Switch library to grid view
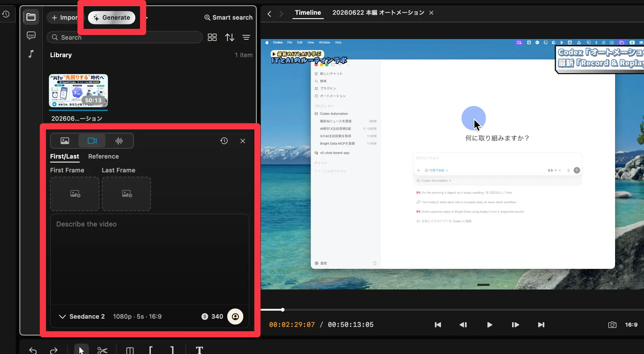 click(212, 37)
